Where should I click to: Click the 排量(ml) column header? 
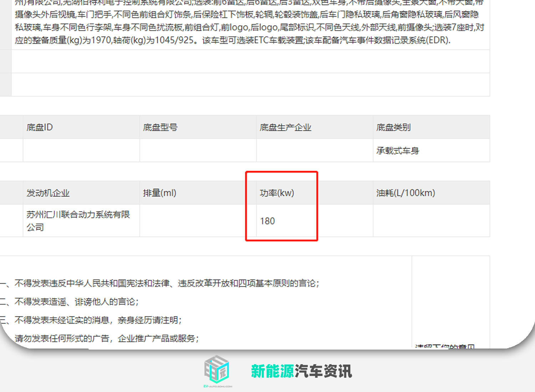click(198, 193)
